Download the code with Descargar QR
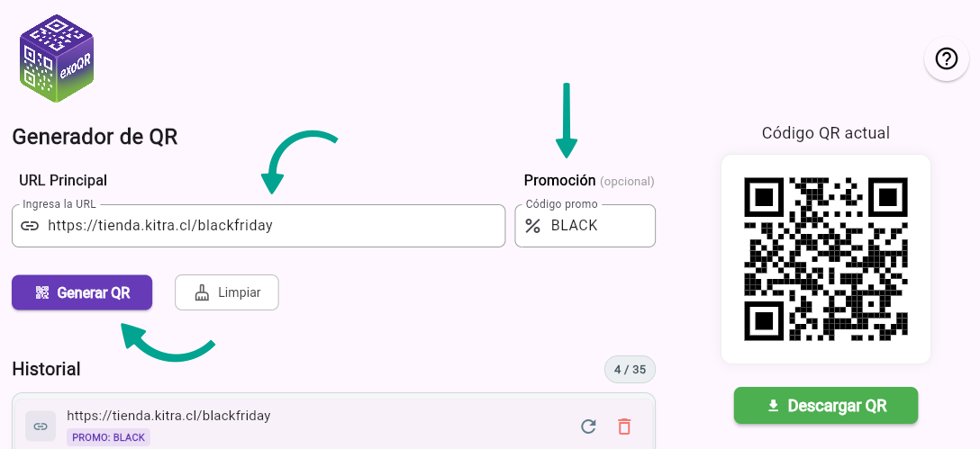This screenshot has height=449, width=980. pyautogui.click(x=826, y=405)
